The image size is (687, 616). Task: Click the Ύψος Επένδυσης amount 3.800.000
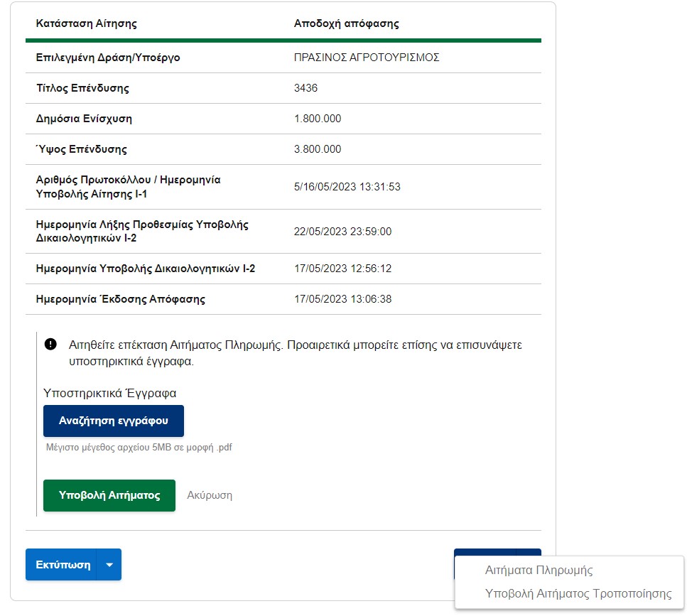click(317, 149)
